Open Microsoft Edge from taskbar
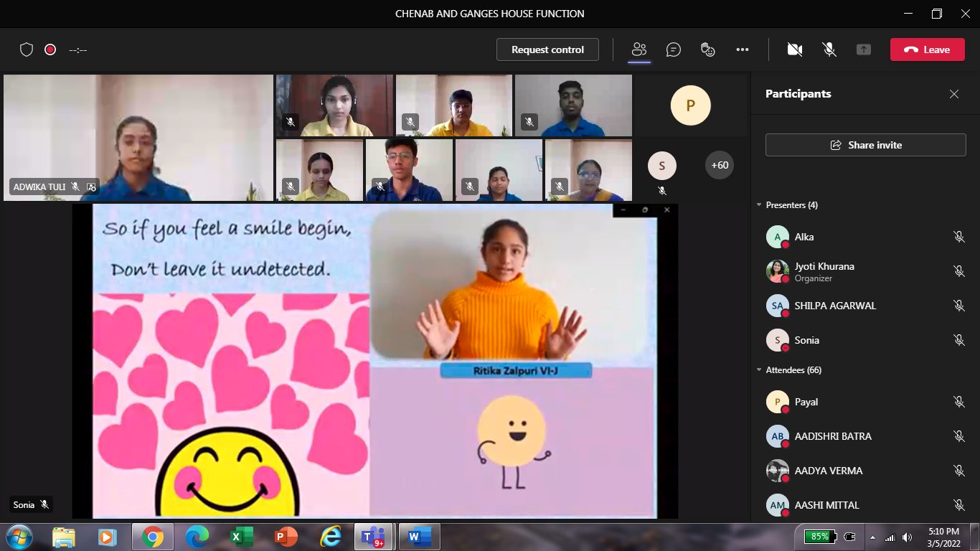The height and width of the screenshot is (551, 980). (197, 536)
